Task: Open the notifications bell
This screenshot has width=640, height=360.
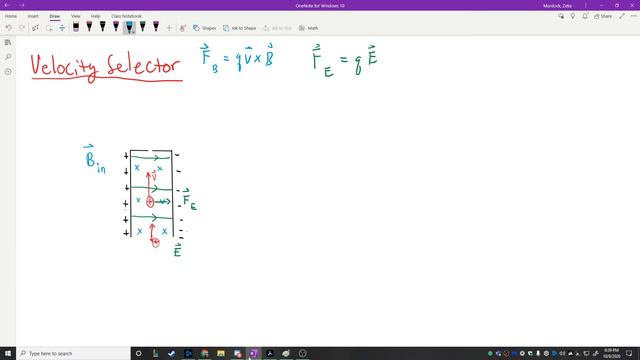Action: click(x=585, y=16)
